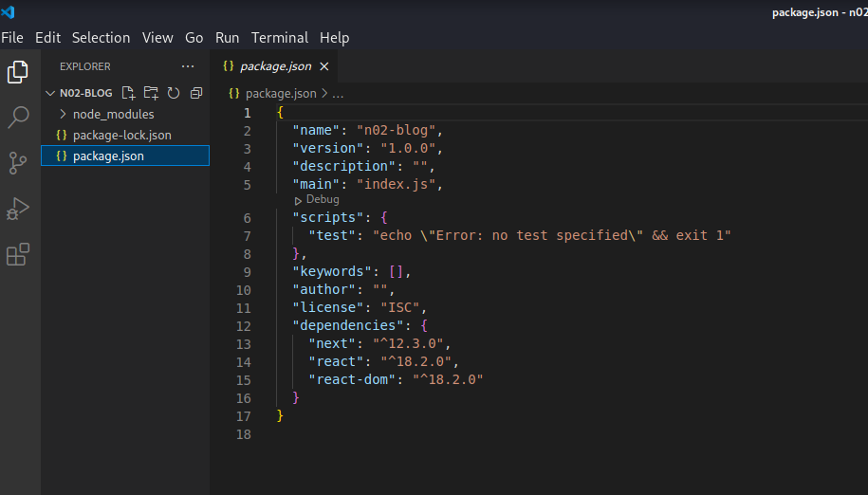Click the "scripts" key
868x495 pixels.
328,217
